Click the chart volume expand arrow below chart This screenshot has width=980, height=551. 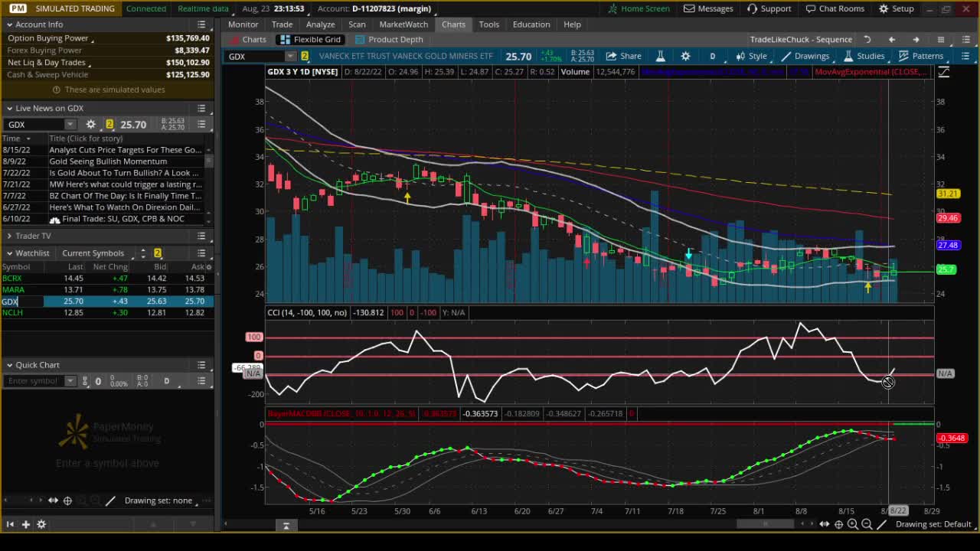pos(286,525)
